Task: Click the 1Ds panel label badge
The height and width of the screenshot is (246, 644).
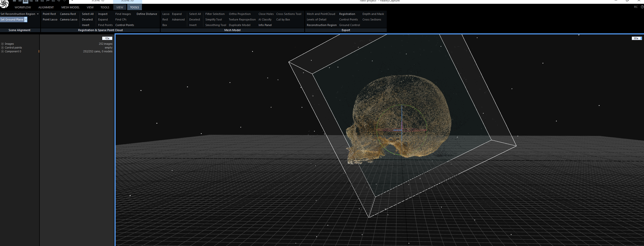Action: point(107,38)
